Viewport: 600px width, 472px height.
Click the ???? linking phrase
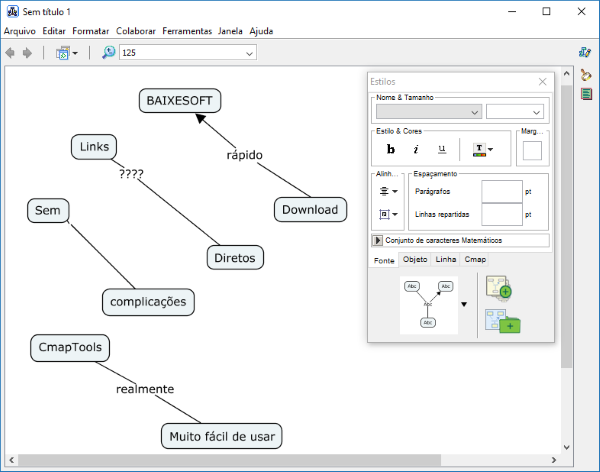pos(131,174)
